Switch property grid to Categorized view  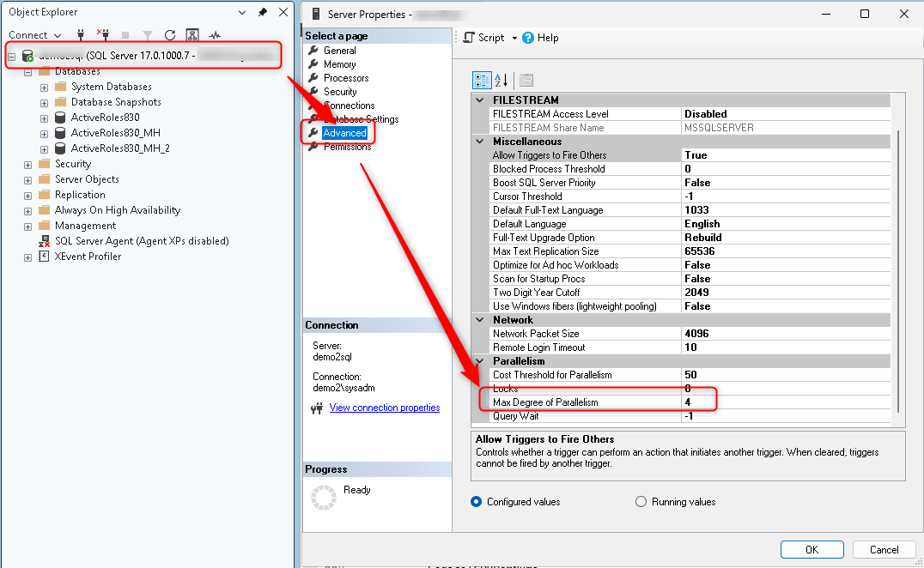pos(482,80)
